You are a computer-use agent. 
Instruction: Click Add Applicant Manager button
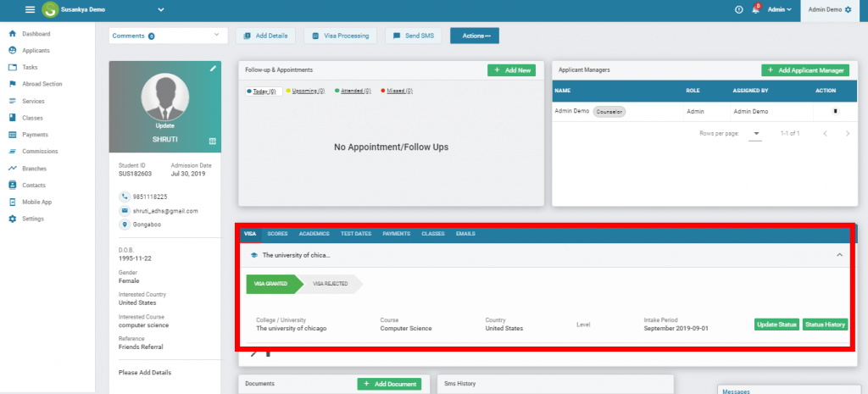coord(804,70)
